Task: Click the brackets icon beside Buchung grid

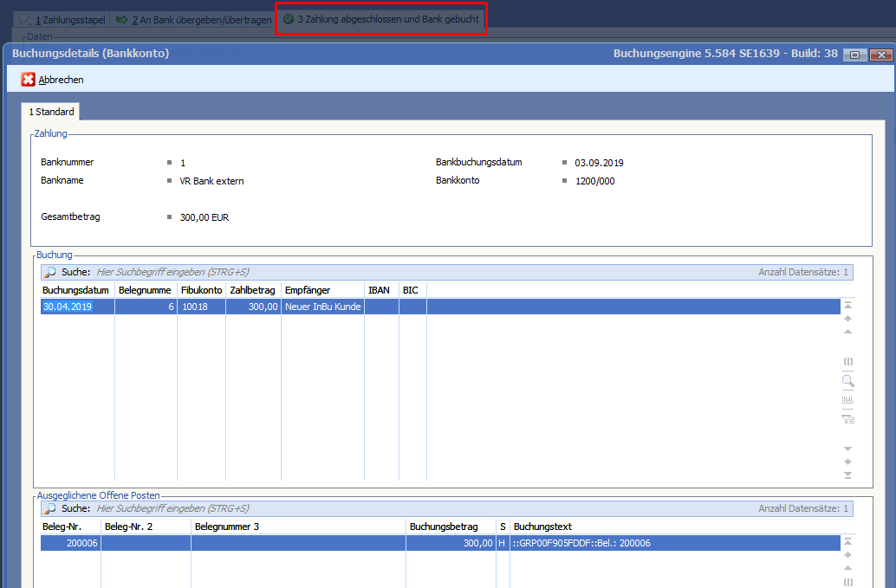Action: (847, 361)
